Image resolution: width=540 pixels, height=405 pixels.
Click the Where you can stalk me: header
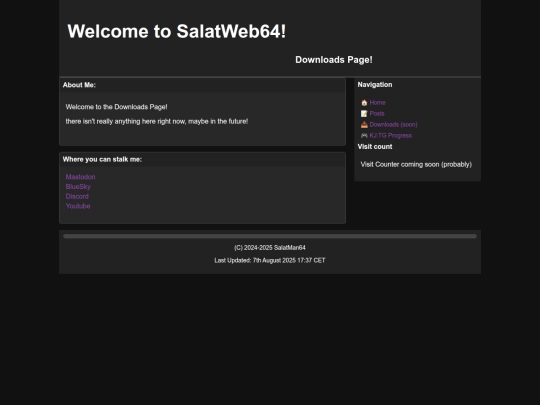pos(102,159)
